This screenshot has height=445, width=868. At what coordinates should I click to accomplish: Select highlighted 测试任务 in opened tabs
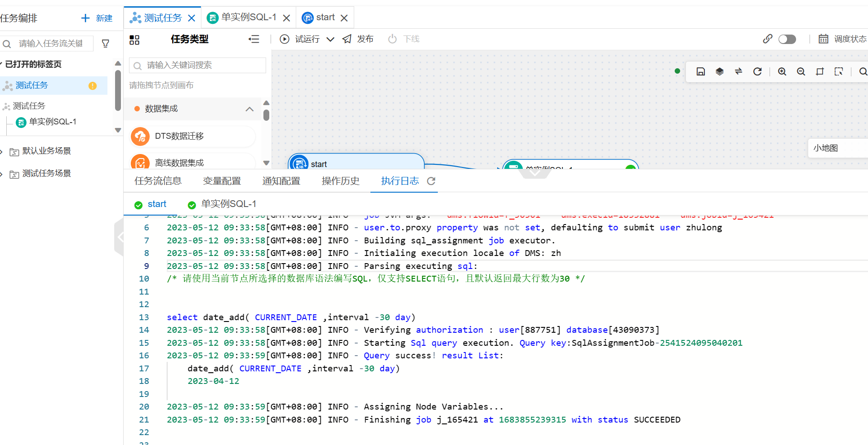[x=53, y=85]
